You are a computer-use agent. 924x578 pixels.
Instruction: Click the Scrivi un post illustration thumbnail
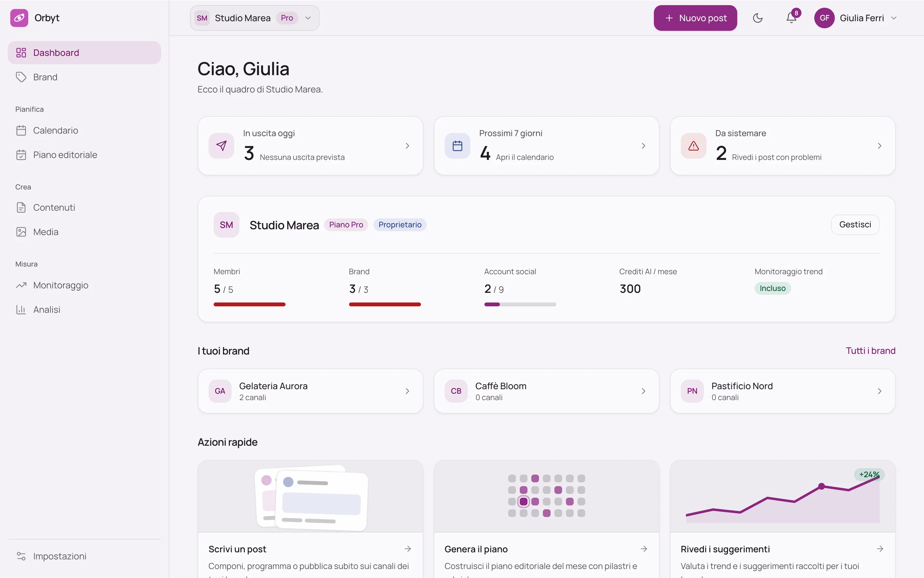coord(311,496)
